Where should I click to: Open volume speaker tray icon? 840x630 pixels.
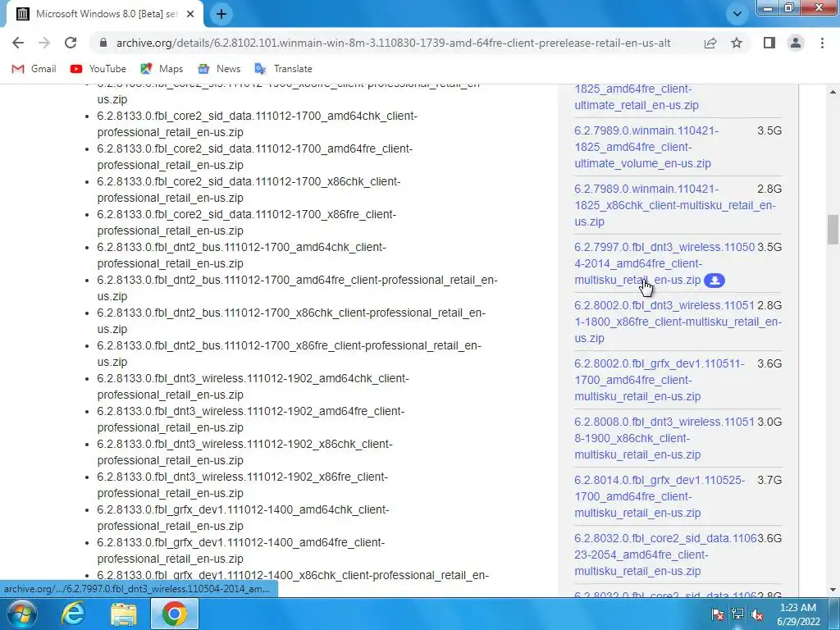757,614
